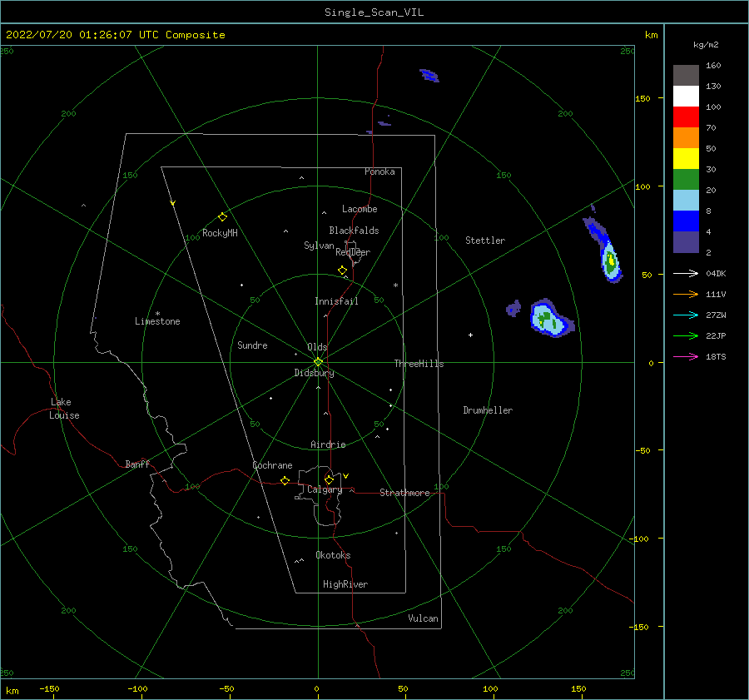Click the Limestone label

point(157,321)
